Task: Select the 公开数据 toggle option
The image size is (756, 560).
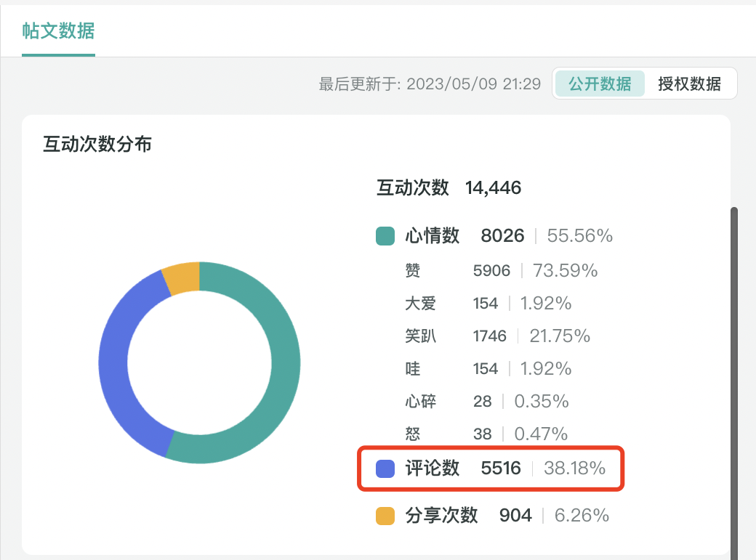Action: [x=600, y=84]
